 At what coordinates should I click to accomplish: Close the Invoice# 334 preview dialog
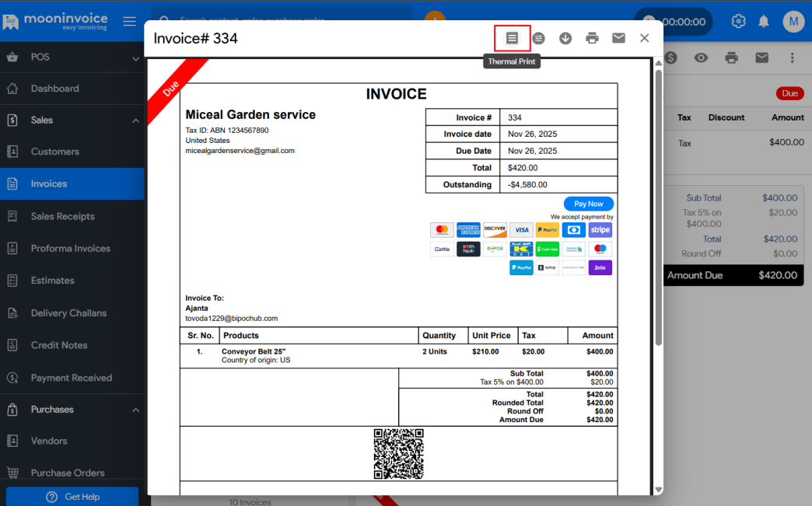(x=644, y=38)
